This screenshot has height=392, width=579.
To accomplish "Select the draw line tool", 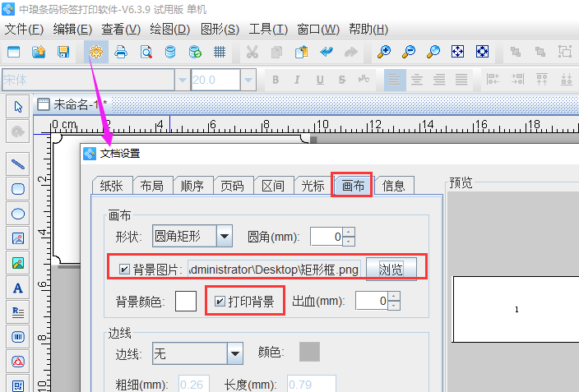I will click(x=18, y=164).
